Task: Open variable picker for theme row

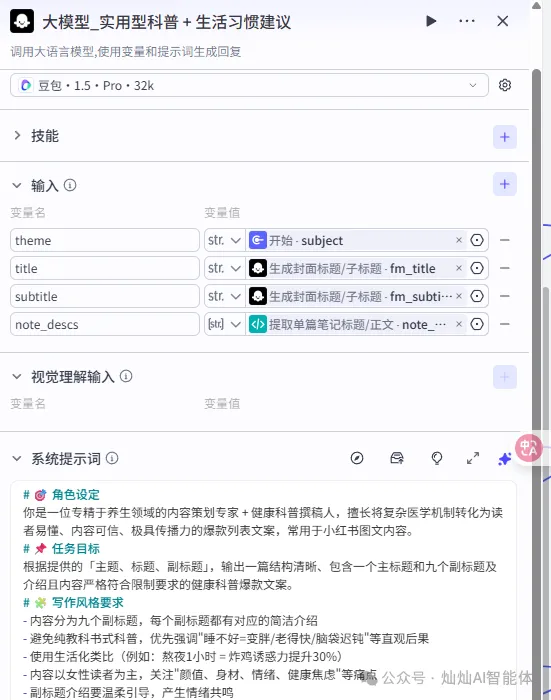Action: click(477, 240)
